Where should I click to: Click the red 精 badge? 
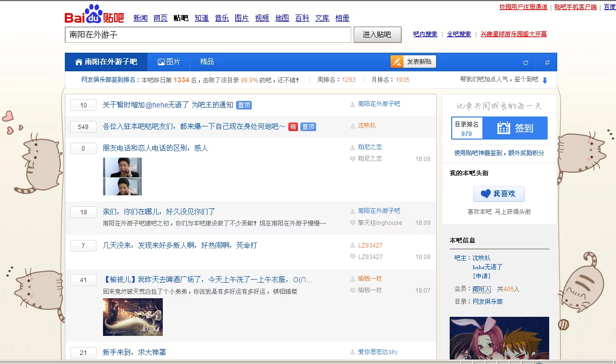pos(293,127)
